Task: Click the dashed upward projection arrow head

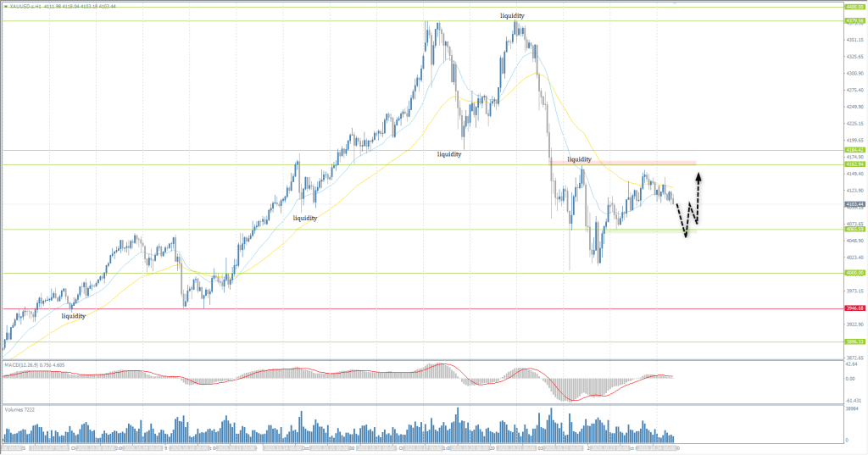Action: pos(698,177)
